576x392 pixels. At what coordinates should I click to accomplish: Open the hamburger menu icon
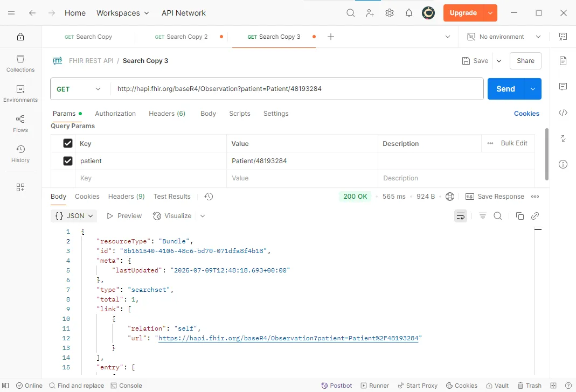11,13
